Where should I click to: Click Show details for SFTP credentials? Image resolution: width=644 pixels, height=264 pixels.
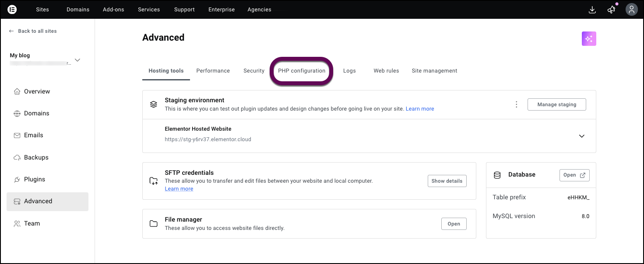(x=447, y=181)
